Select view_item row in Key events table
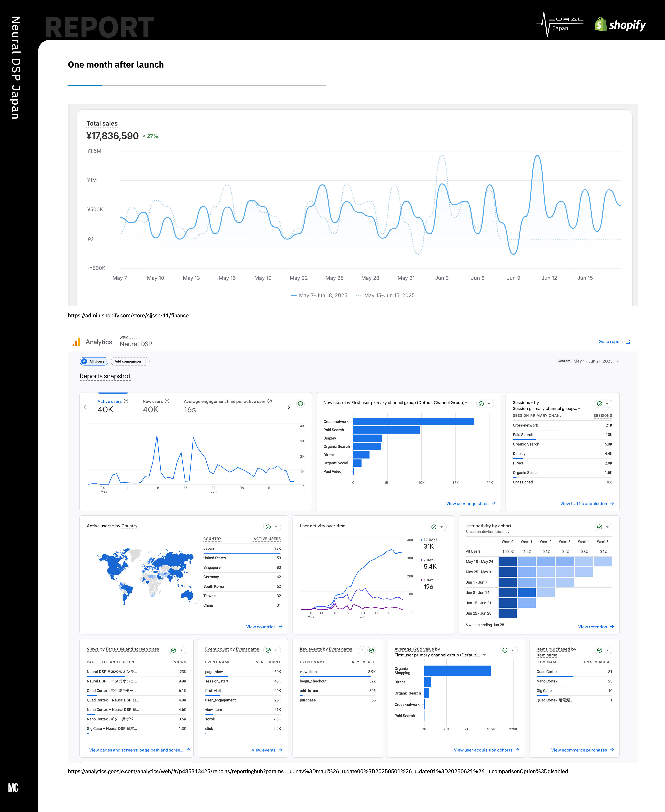This screenshot has width=665, height=812. pyautogui.click(x=338, y=672)
